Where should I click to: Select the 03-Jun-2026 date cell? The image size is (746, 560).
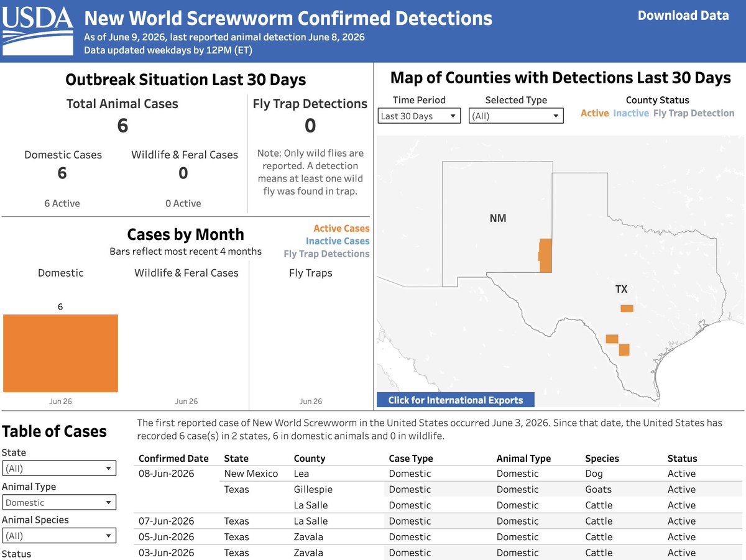pyautogui.click(x=167, y=553)
